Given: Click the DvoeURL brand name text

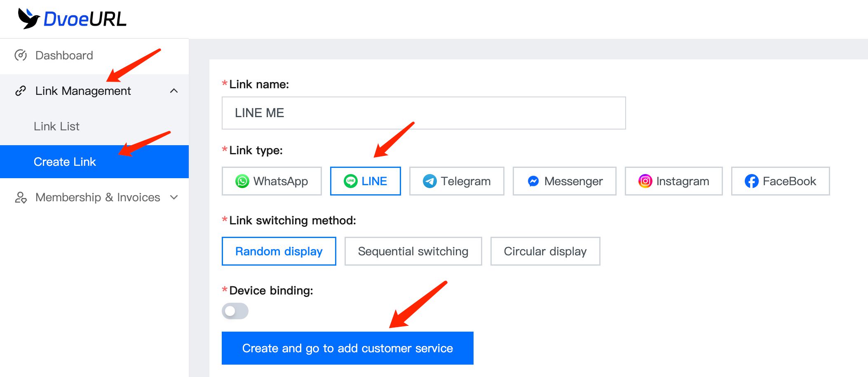Looking at the screenshot, I should pos(85,19).
